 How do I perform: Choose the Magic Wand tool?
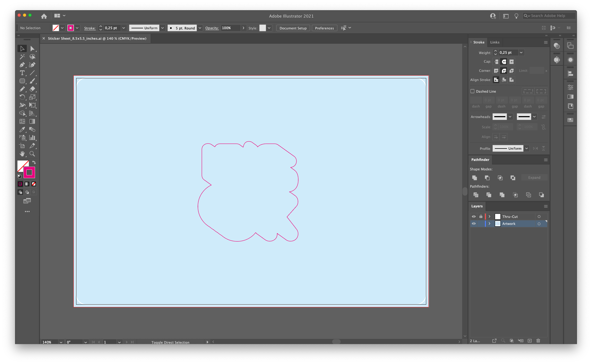pyautogui.click(x=22, y=57)
